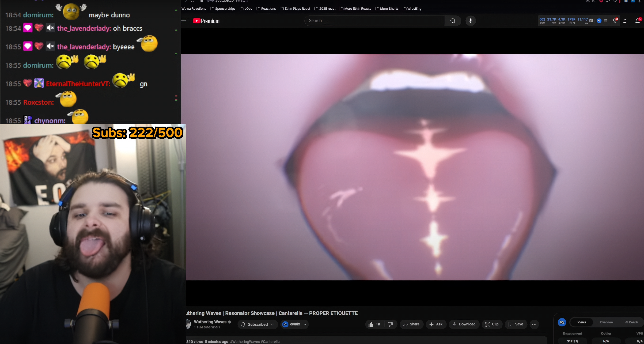
Task: Open More Ethin Reacts bookmark folder
Action: [355, 9]
